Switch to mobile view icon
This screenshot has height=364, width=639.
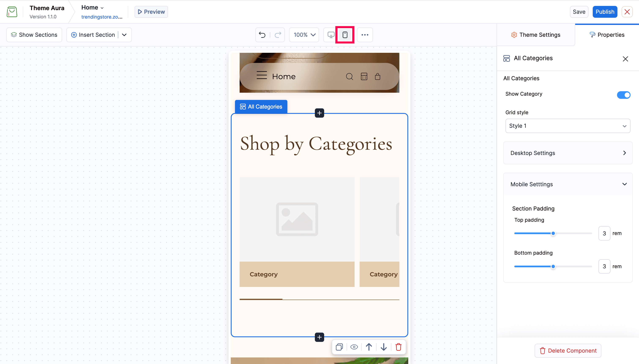(345, 35)
